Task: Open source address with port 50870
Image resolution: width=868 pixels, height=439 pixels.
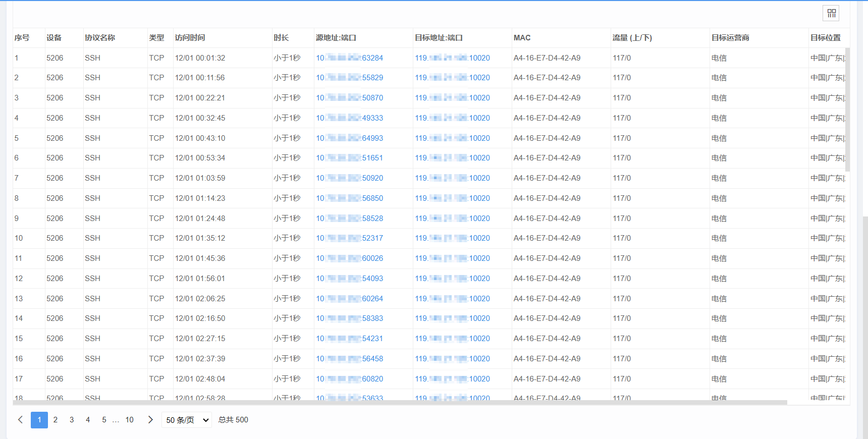Action: (x=349, y=98)
